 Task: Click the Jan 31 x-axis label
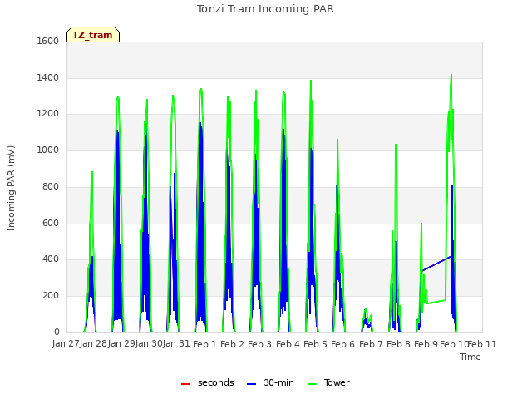coord(176,344)
